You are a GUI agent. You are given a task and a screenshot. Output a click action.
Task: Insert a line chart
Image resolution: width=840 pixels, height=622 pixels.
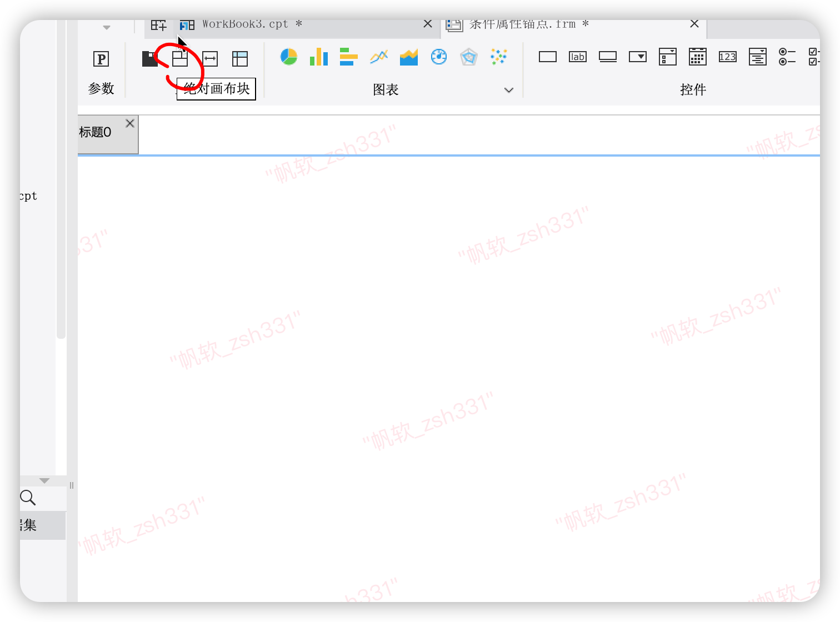(379, 57)
